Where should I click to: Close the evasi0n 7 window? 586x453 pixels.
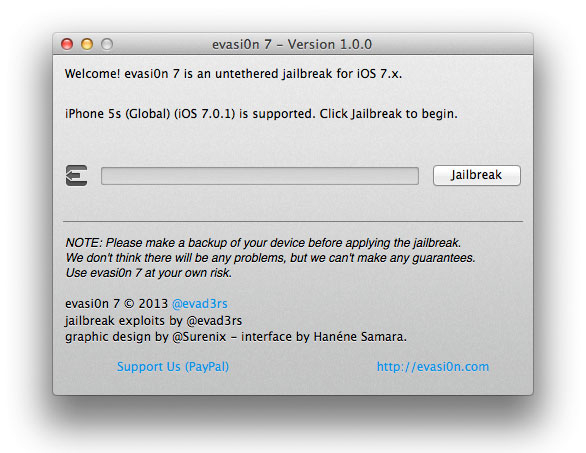tap(67, 44)
